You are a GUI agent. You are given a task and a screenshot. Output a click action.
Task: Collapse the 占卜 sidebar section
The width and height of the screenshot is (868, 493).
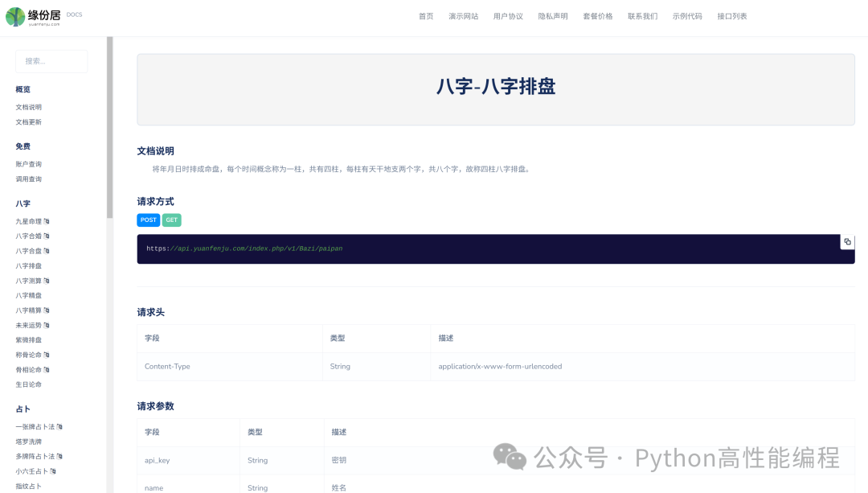(23, 409)
